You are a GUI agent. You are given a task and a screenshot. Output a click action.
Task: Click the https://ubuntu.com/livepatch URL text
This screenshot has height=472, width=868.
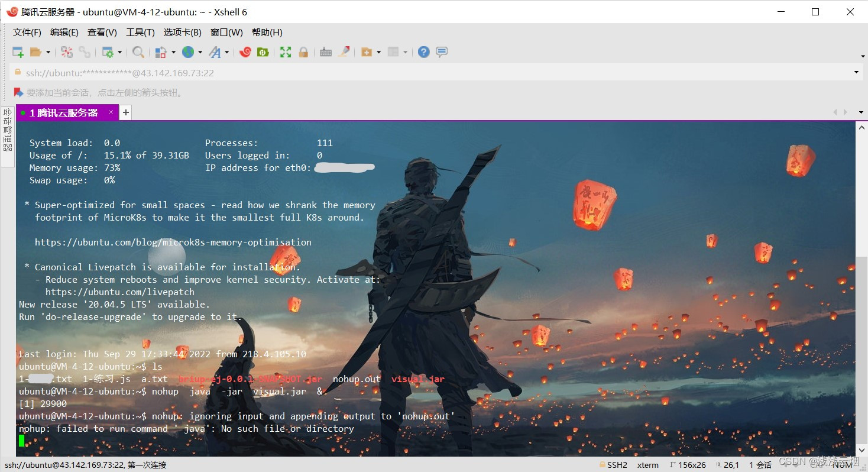point(120,292)
